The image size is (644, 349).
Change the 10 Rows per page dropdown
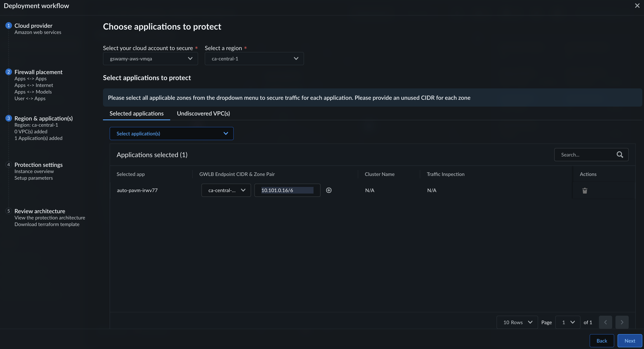point(517,322)
